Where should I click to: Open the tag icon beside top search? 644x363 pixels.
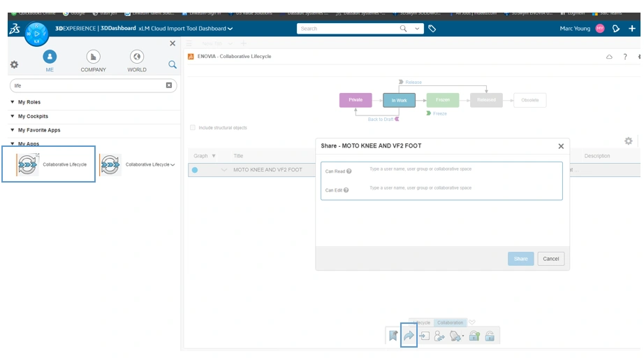tap(432, 29)
